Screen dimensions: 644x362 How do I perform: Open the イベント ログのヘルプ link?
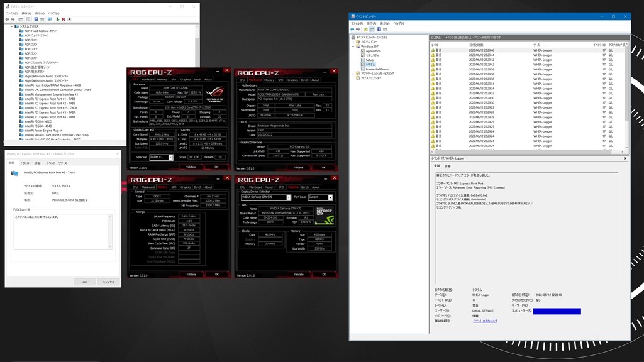coord(485,321)
